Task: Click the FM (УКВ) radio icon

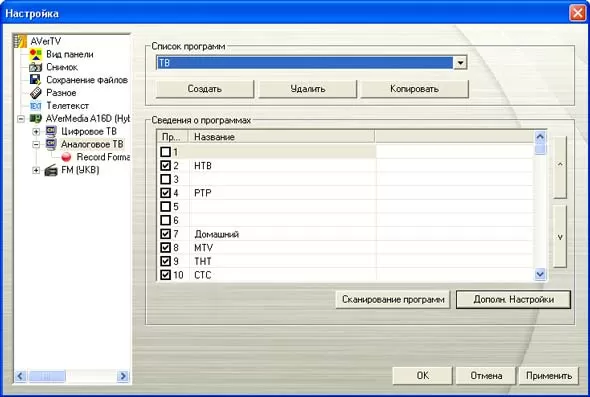Action: click(51, 170)
